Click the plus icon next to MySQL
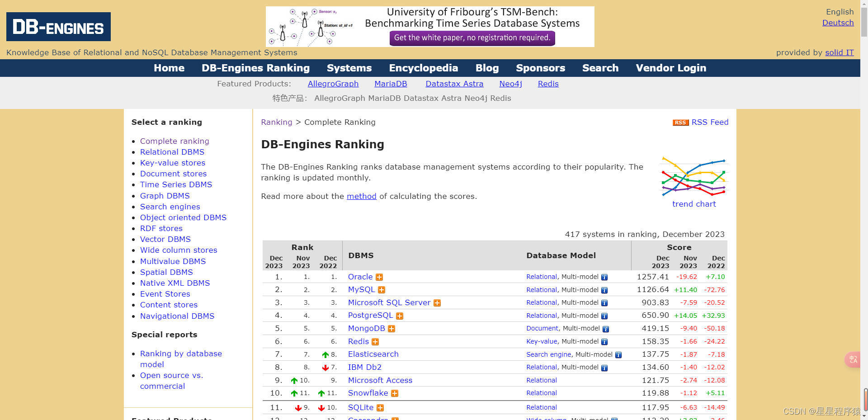The height and width of the screenshot is (420, 868). [x=382, y=290]
